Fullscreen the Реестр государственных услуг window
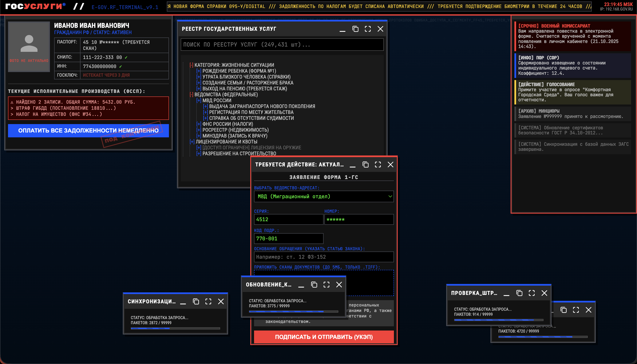The height and width of the screenshot is (364, 637). pos(368,29)
